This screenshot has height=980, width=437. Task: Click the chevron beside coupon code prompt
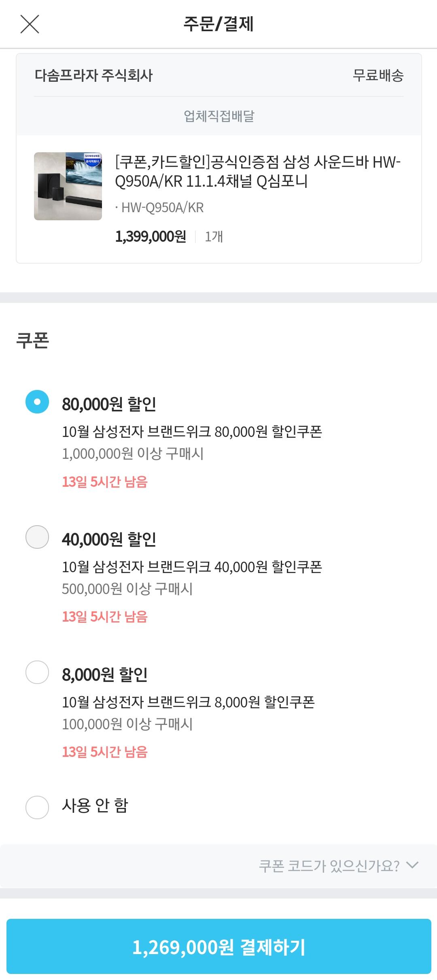coord(412,865)
